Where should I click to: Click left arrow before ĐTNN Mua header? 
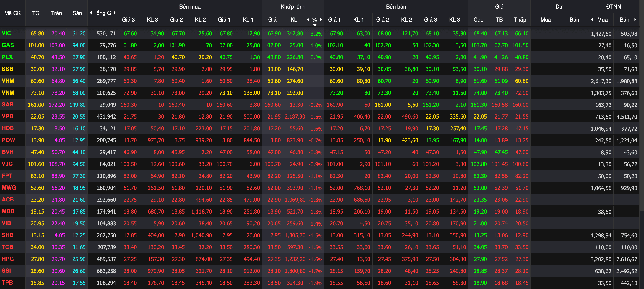coord(592,19)
